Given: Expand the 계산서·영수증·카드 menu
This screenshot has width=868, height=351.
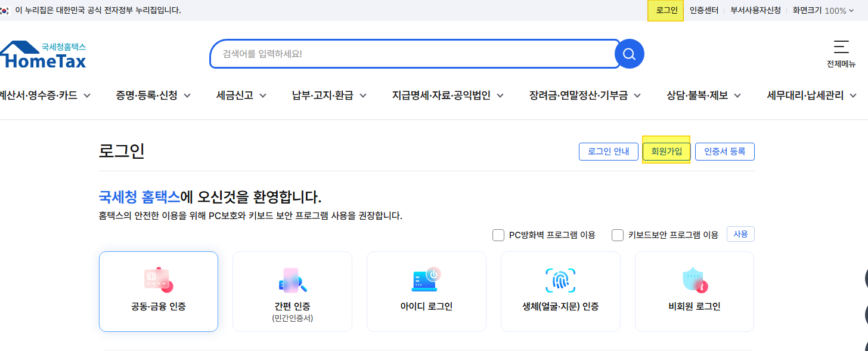Looking at the screenshot, I should coord(45,95).
